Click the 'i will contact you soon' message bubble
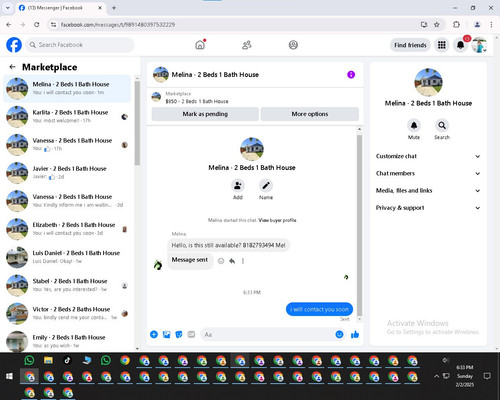500x400 pixels. (319, 309)
